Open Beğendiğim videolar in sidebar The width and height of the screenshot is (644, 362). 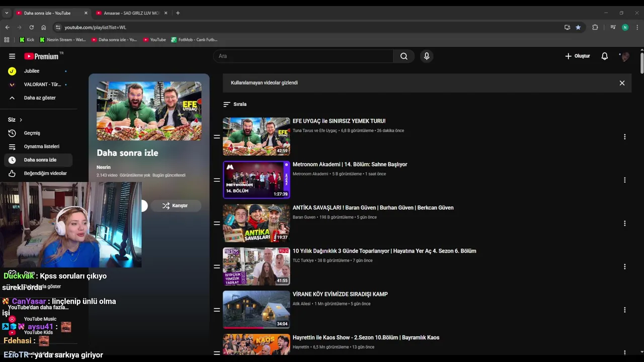click(x=38, y=173)
